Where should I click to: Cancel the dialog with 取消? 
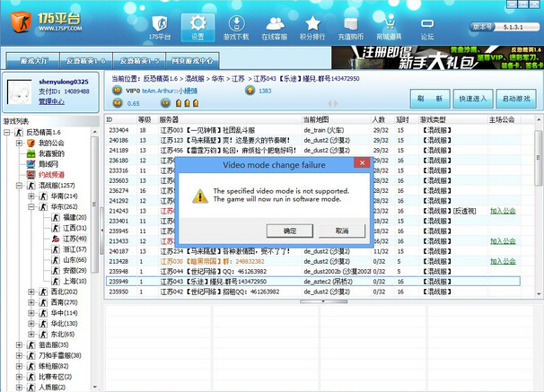click(x=342, y=231)
